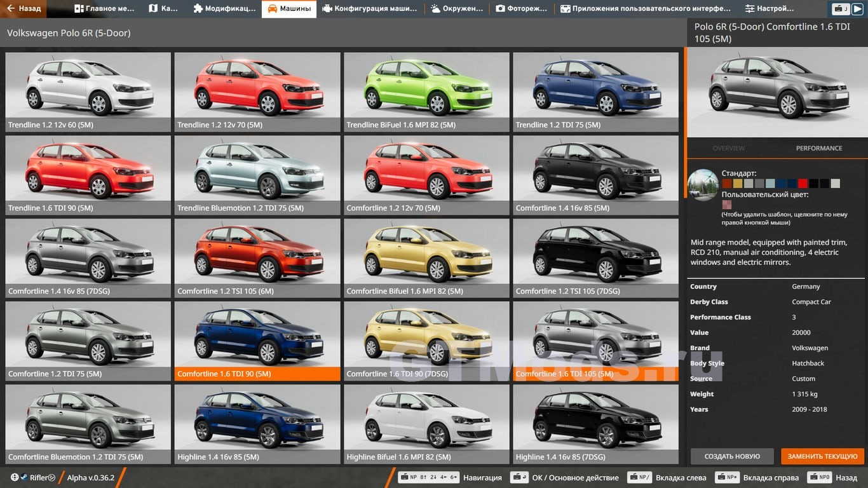
Task: Click ЗАМЕНИТЬ ТЕКУЩУЮ button
Action: pyautogui.click(x=823, y=456)
